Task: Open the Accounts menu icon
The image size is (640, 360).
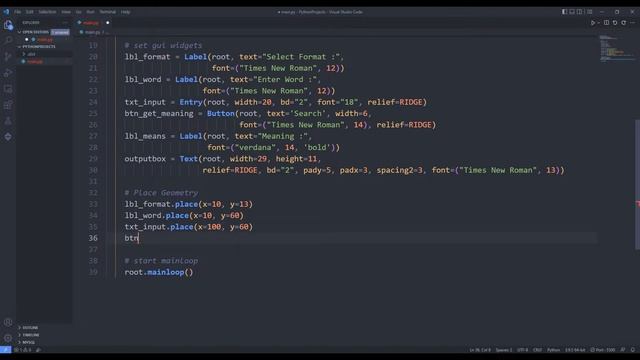Action: click(8, 322)
